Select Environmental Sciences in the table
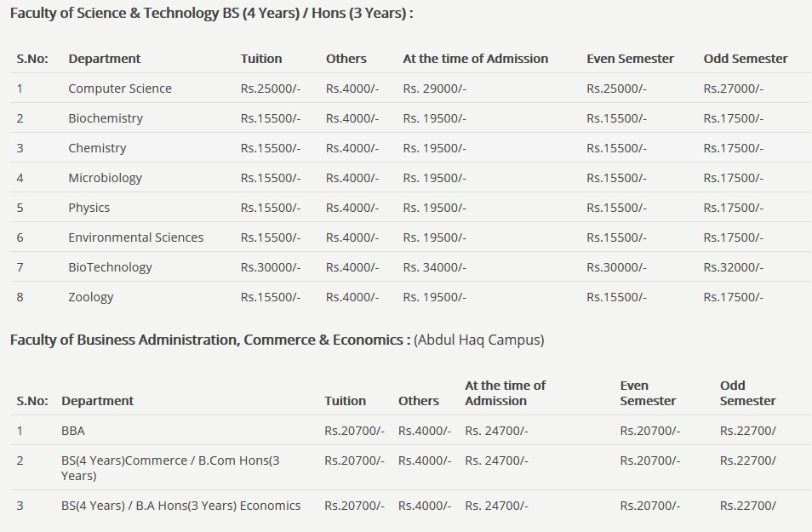 pyautogui.click(x=136, y=237)
